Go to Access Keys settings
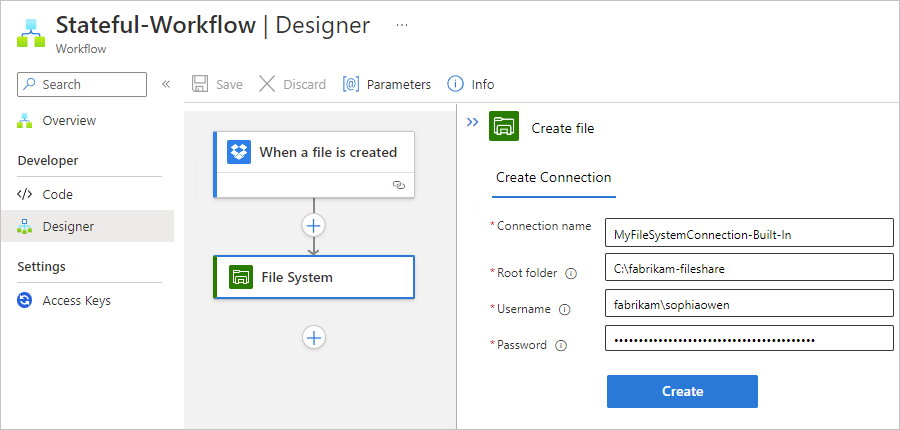 tap(76, 300)
